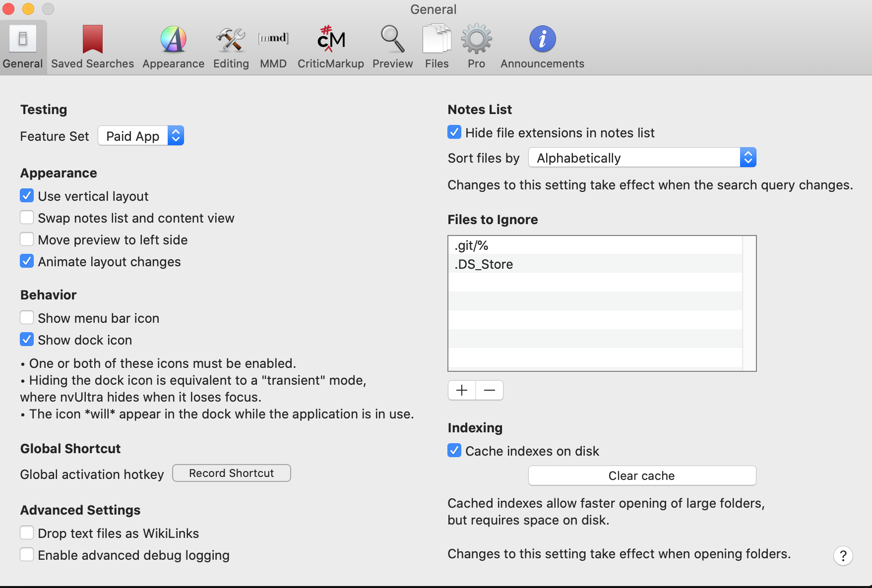Uncheck Hide file extensions in notes list
The image size is (872, 588).
tap(454, 132)
